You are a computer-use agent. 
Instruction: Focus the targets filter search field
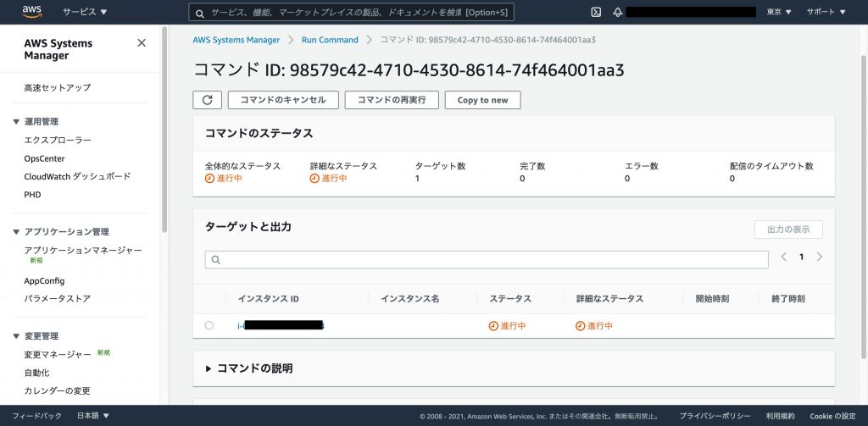click(487, 259)
